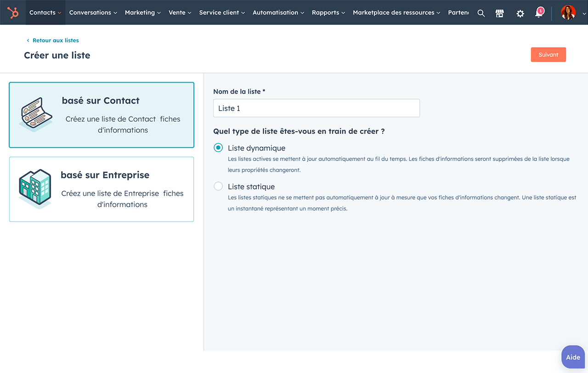Choose the basé sur Entreprise card
This screenshot has height=373, width=588.
click(102, 189)
